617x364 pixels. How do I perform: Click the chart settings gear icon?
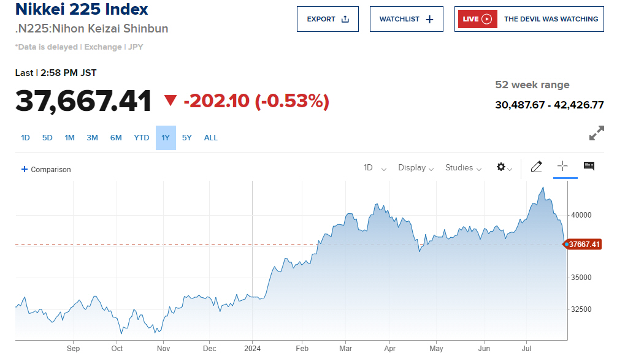[x=501, y=167]
